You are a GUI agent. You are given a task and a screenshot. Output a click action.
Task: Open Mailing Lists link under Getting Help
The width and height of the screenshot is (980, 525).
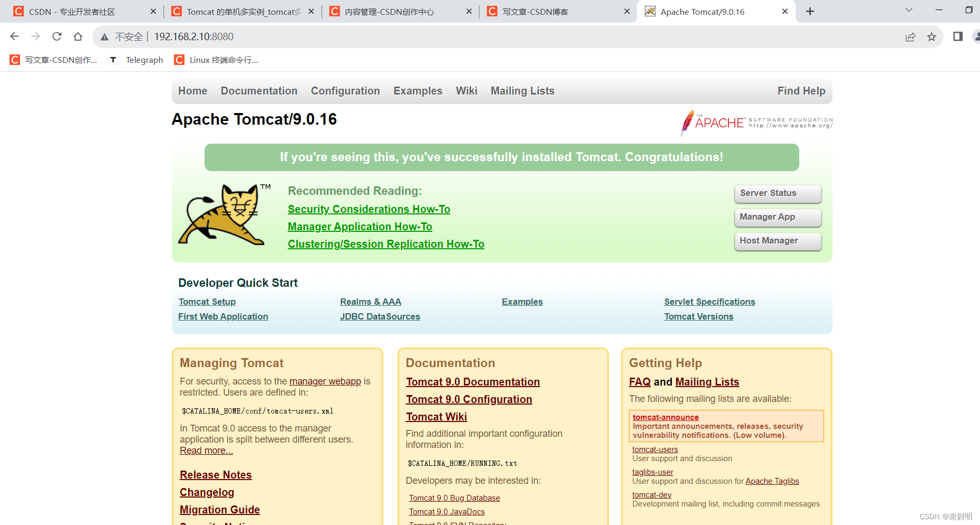(707, 382)
